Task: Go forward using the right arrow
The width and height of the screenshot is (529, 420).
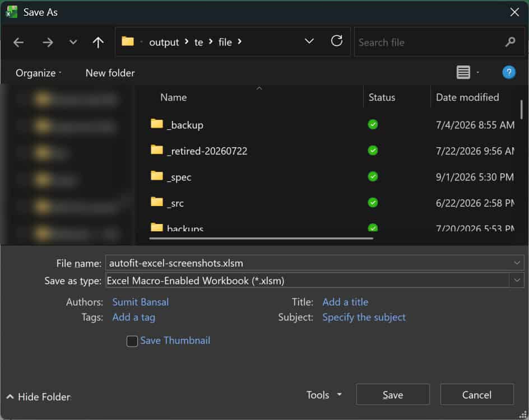Action: click(48, 43)
